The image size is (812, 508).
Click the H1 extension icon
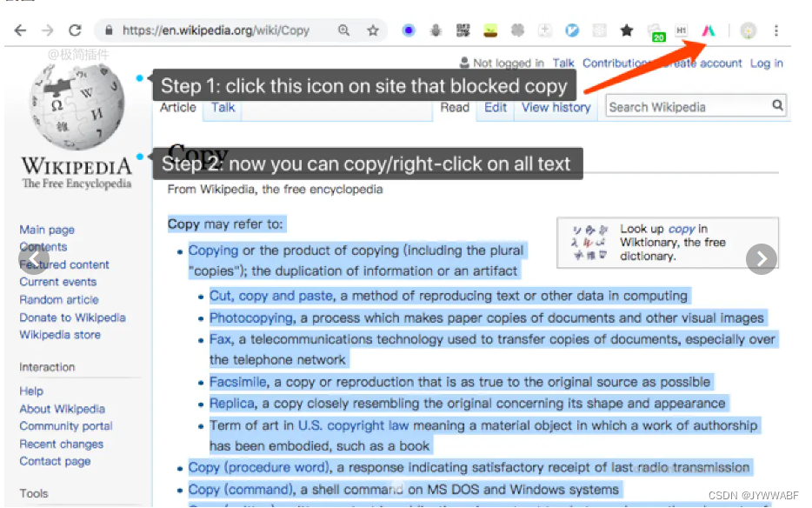tap(681, 30)
